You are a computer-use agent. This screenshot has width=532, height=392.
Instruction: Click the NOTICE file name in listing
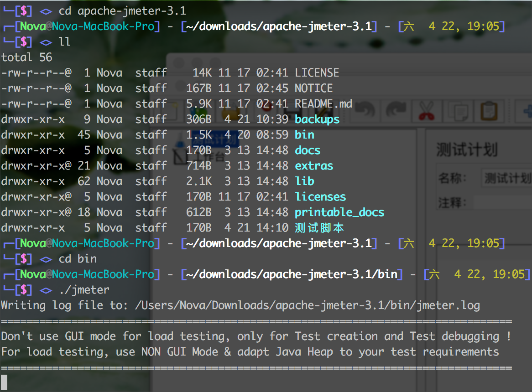[x=313, y=88]
